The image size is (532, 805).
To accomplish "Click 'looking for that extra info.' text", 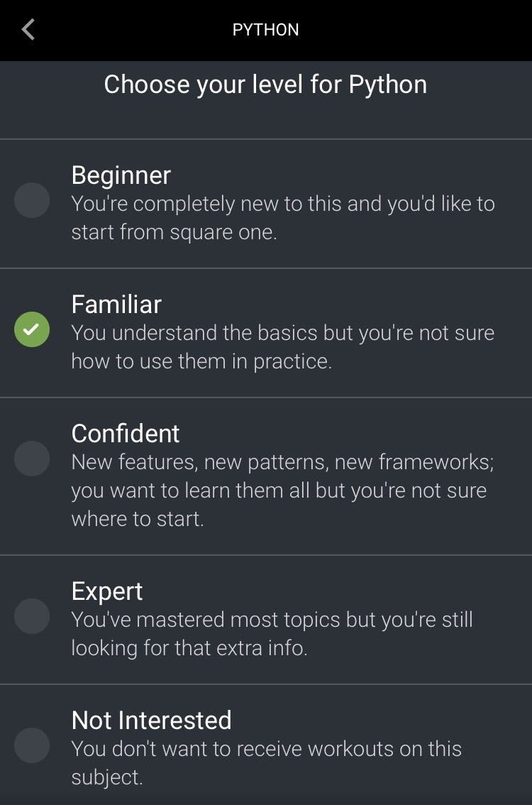I will point(189,648).
